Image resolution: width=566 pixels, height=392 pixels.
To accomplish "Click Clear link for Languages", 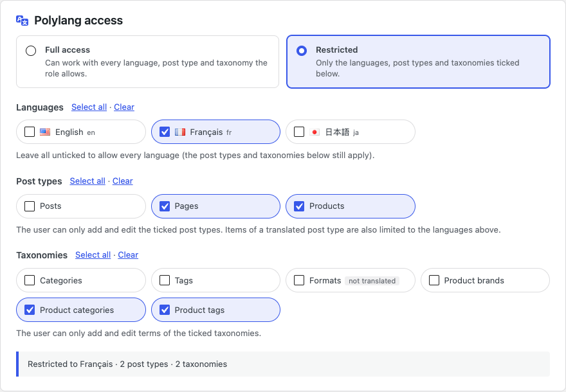I will 124,107.
